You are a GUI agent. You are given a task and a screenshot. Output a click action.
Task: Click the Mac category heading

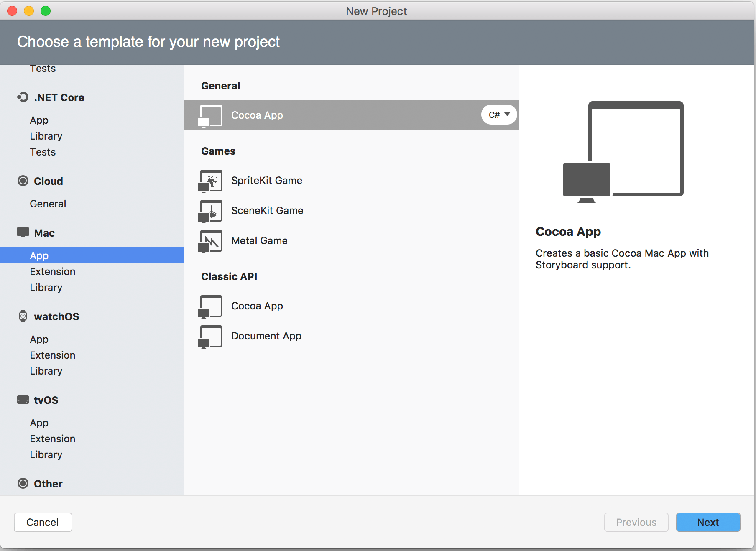click(x=44, y=233)
